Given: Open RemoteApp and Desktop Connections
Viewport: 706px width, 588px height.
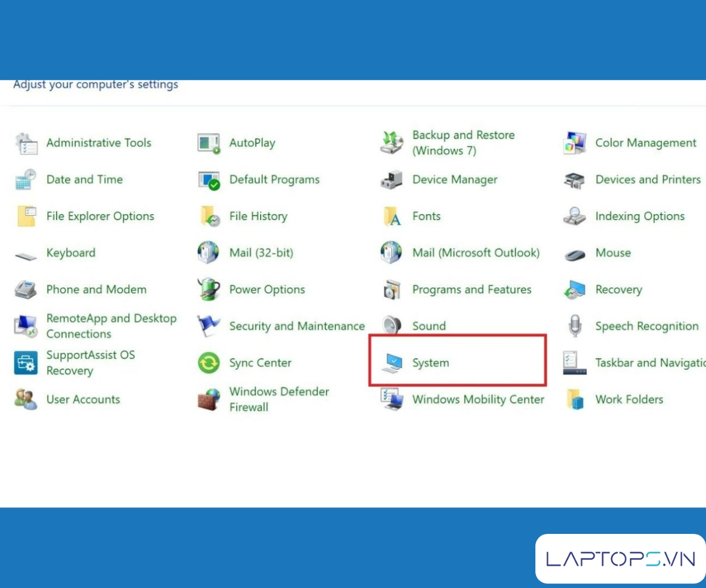Looking at the screenshot, I should point(111,326).
